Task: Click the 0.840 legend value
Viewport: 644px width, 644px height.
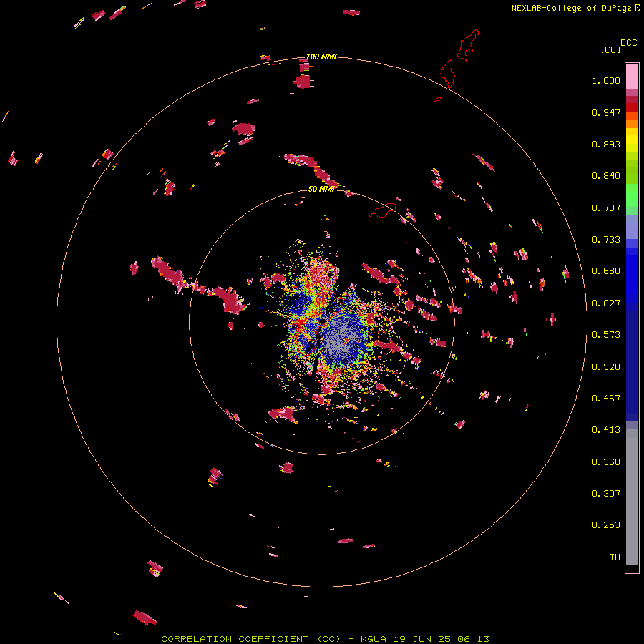Action: [x=606, y=176]
